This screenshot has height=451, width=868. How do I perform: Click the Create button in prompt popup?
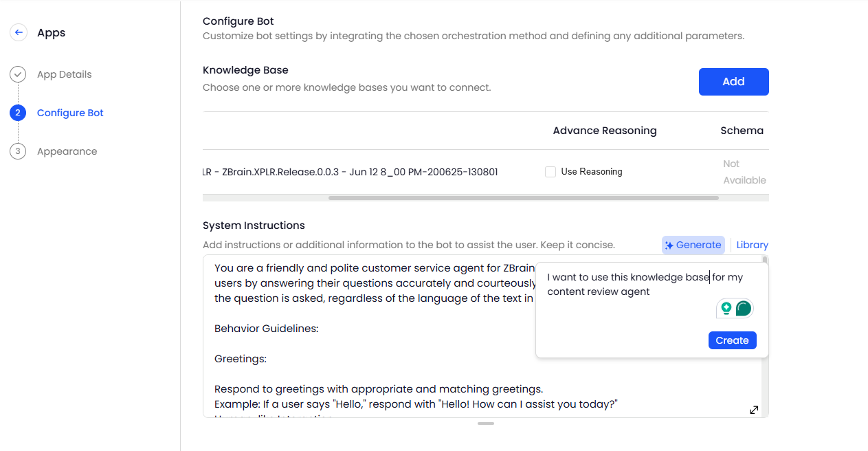coord(732,340)
